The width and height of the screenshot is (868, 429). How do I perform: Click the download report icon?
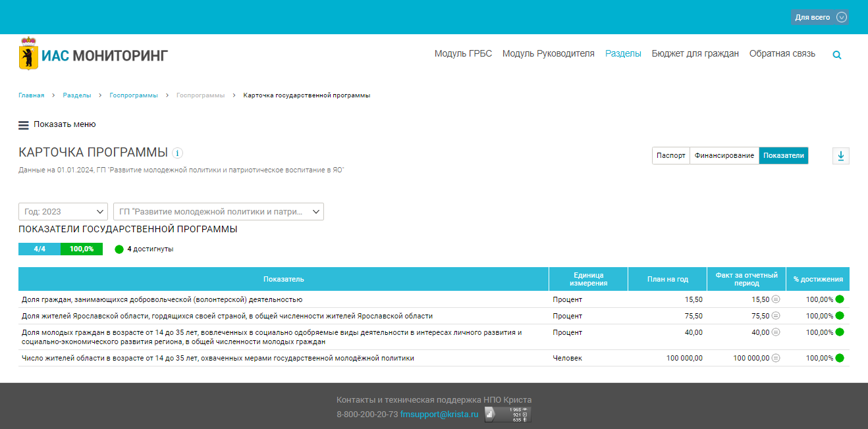[x=840, y=156]
